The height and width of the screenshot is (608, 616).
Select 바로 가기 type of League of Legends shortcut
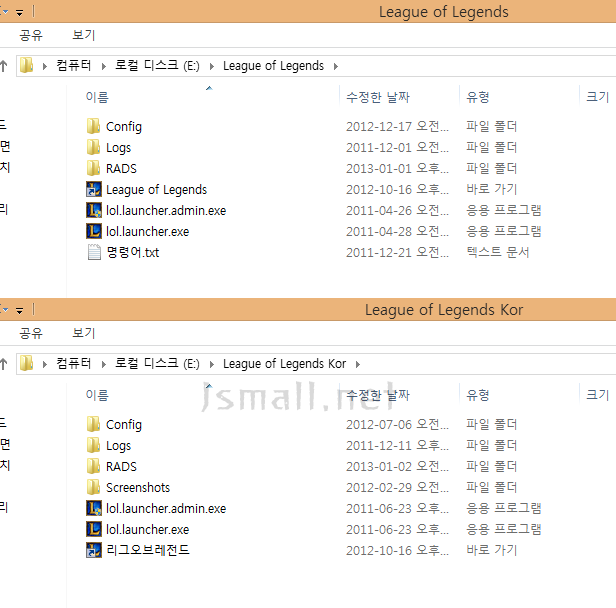(491, 189)
